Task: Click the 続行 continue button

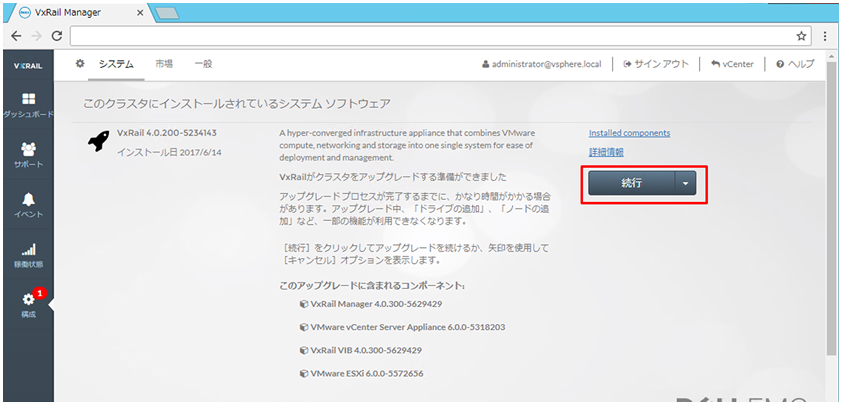Action: click(632, 184)
